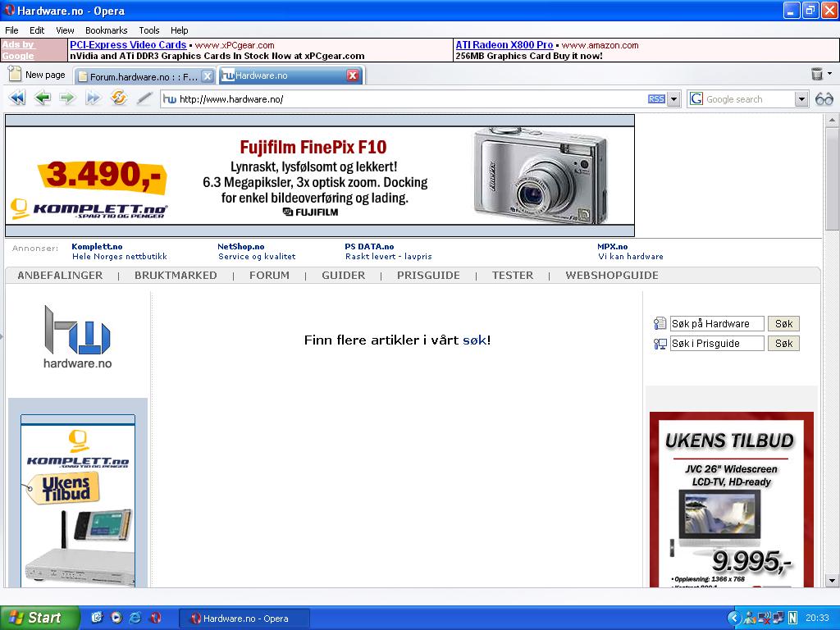Open the TESTER section

coord(513,276)
